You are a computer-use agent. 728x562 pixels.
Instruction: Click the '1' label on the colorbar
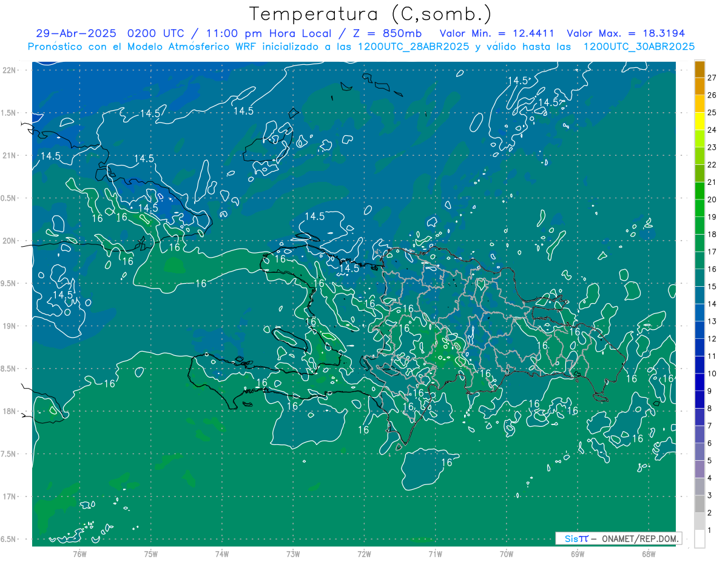[x=710, y=530]
